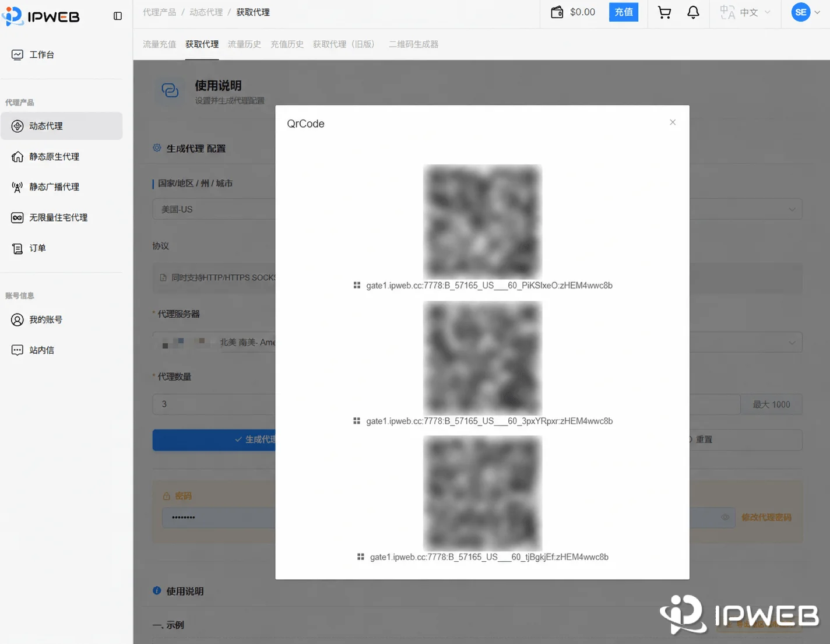Toggle password visibility eye icon
The image size is (830, 644).
pos(725,518)
